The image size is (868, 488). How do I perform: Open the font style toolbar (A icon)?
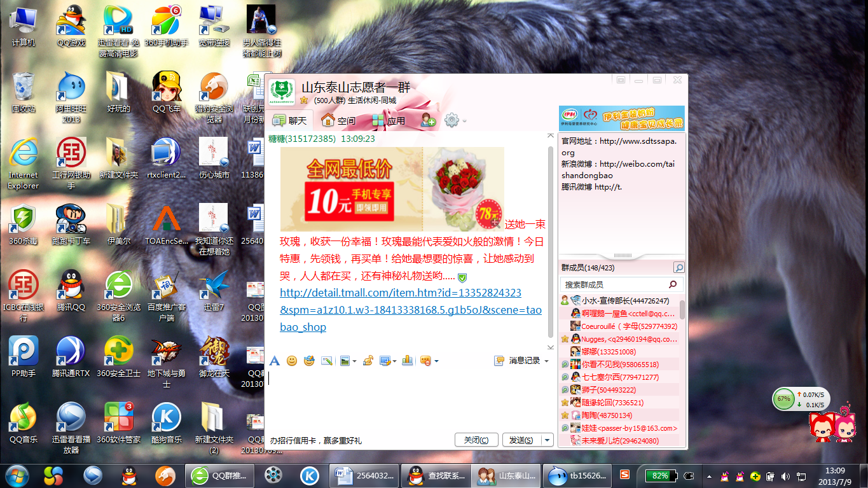pos(275,361)
